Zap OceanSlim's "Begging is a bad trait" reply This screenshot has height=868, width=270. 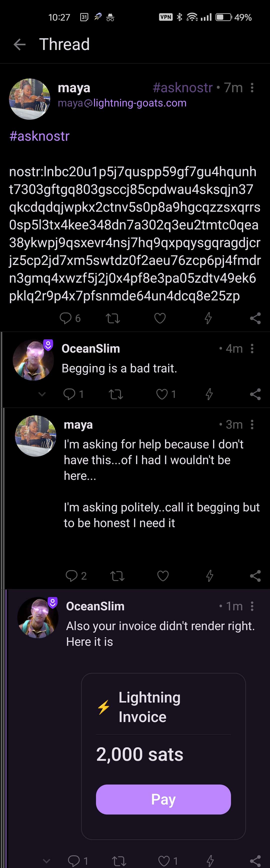pos(209,394)
